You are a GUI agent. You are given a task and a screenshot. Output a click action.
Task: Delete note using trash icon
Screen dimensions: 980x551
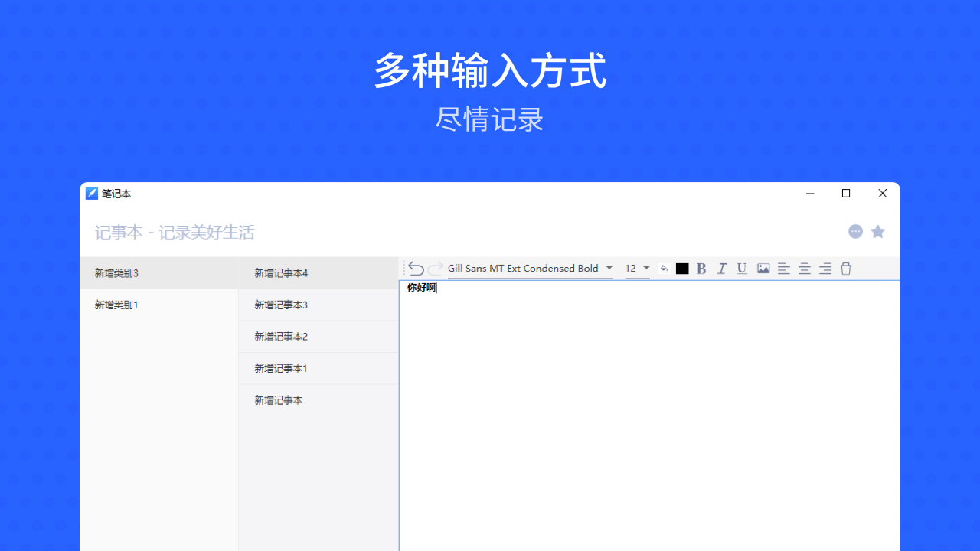click(x=846, y=269)
